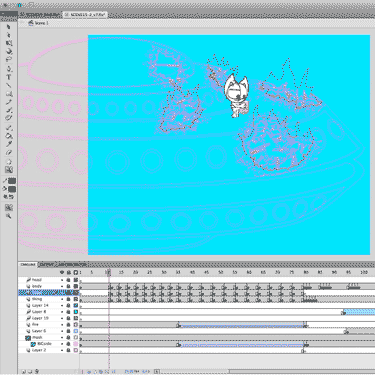Screen dimensions: 375x375
Task: Select the Line tool
Action: [9, 85]
